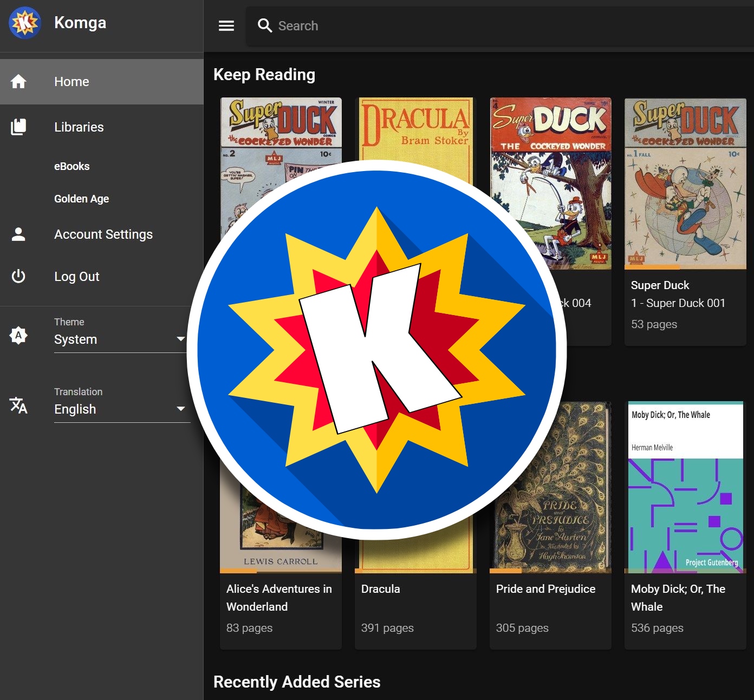
Task: Click the Home house icon
Action: [x=18, y=82]
